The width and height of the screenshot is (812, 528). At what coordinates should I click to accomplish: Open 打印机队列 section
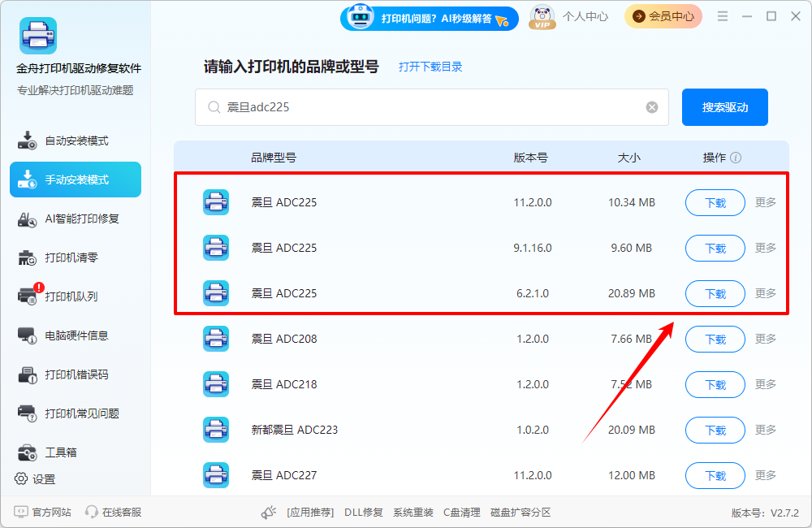76,296
